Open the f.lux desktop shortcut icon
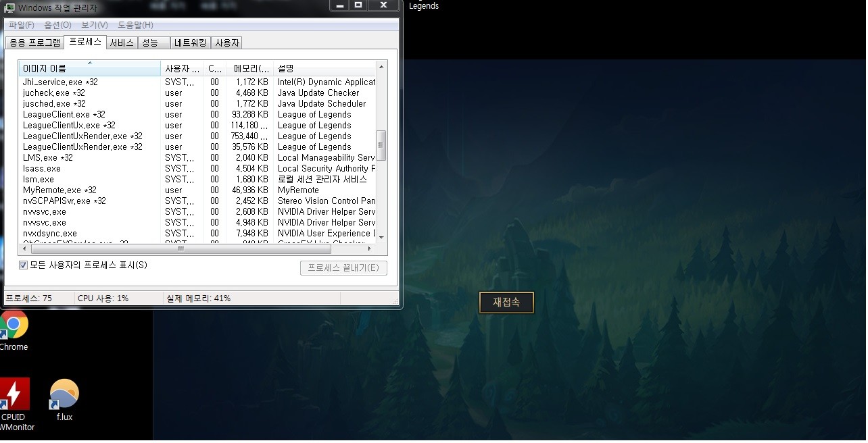The image size is (868, 443). point(64,394)
